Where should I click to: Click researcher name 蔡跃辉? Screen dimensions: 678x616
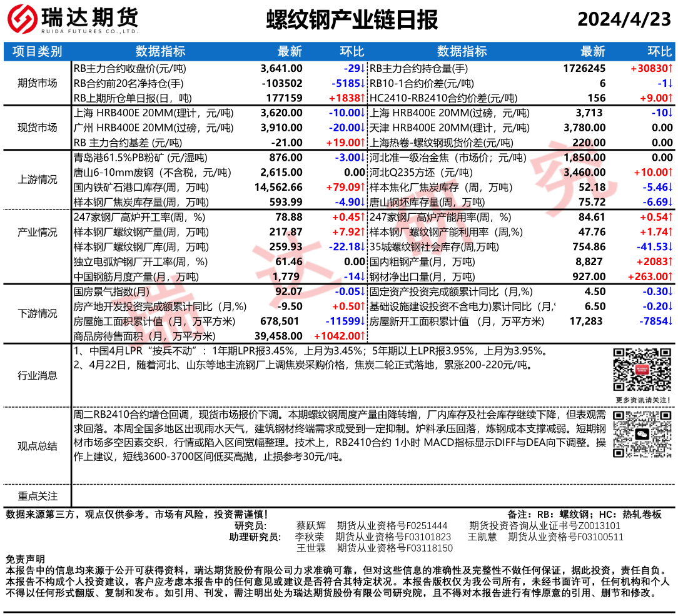pyautogui.click(x=311, y=526)
